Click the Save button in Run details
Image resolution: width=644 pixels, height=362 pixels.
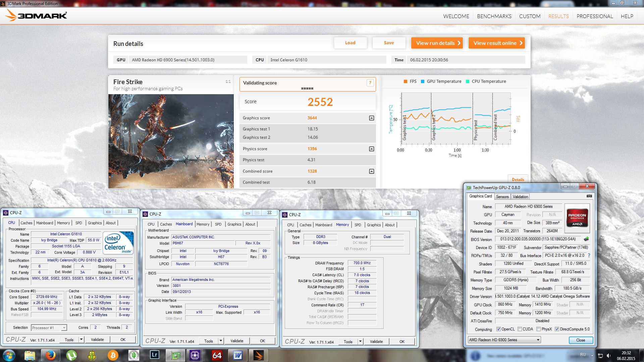pos(389,43)
